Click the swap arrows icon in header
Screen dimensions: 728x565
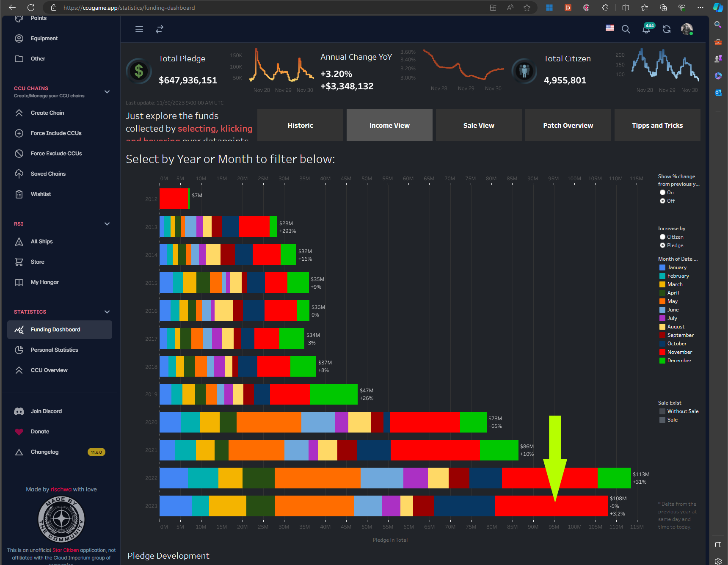tap(159, 29)
